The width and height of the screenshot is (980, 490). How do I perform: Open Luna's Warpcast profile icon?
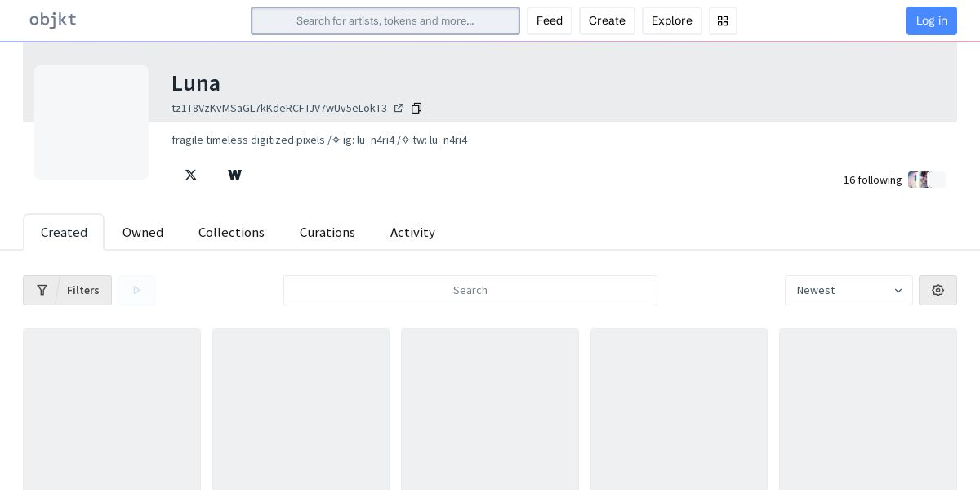coord(235,175)
